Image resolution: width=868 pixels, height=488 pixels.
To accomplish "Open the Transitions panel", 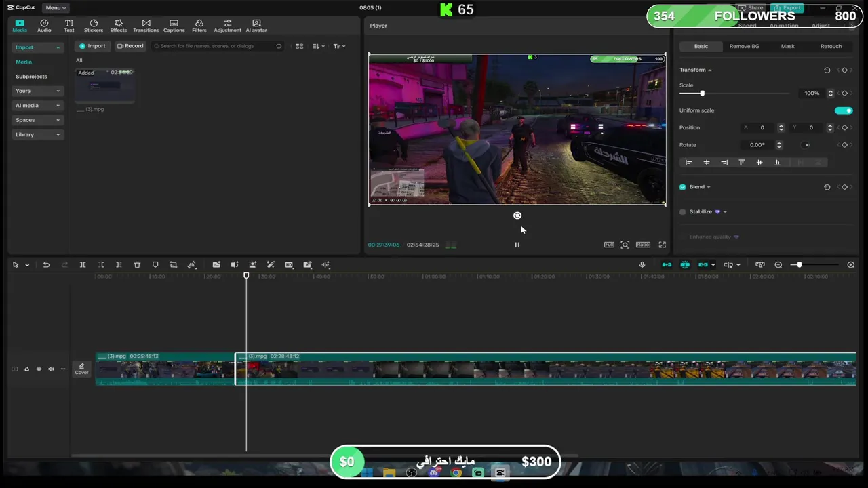I will pyautogui.click(x=146, y=26).
